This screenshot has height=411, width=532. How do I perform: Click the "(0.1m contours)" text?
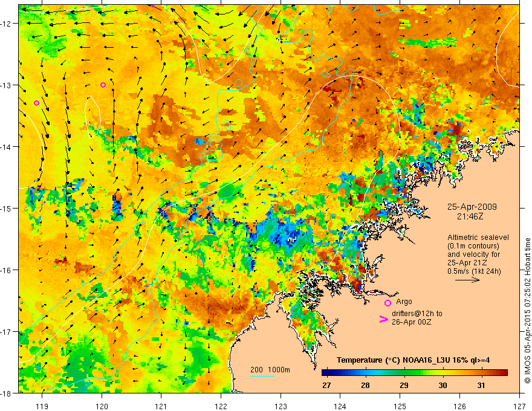(473, 246)
